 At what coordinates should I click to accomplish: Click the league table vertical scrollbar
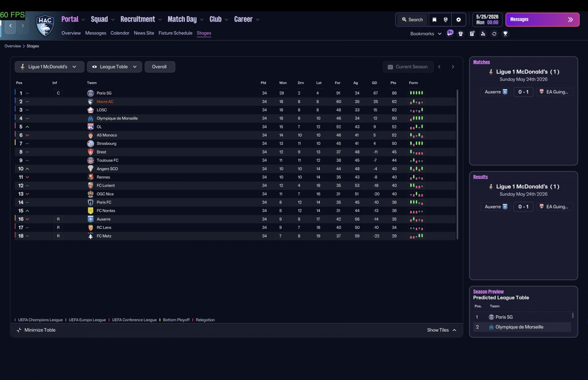click(x=457, y=164)
